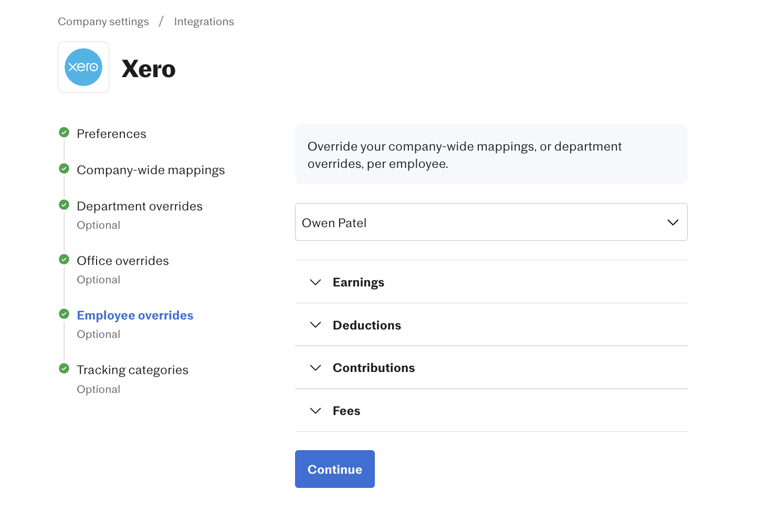This screenshot has width=757, height=532.
Task: Click the Continue button
Action: tap(335, 469)
